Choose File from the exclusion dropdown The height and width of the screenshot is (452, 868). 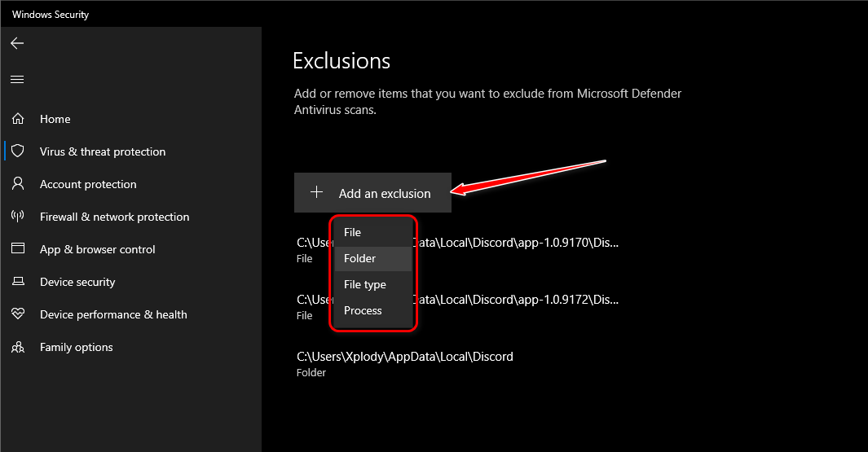pos(353,232)
